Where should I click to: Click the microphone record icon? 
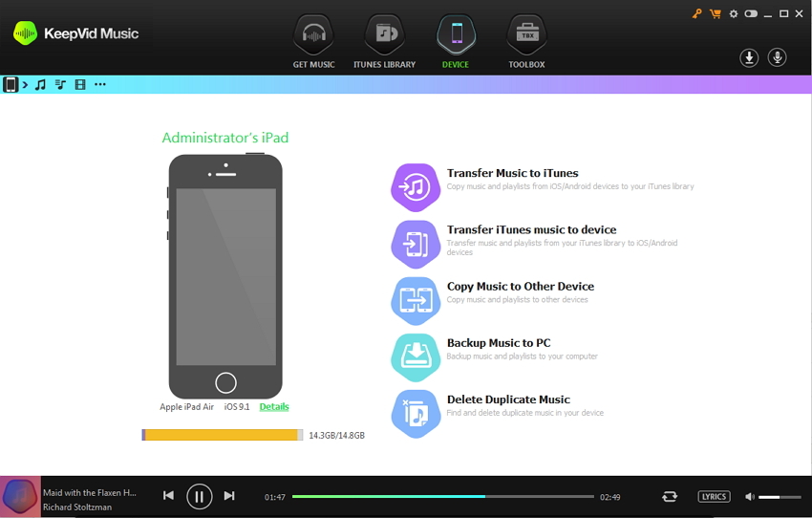777,57
